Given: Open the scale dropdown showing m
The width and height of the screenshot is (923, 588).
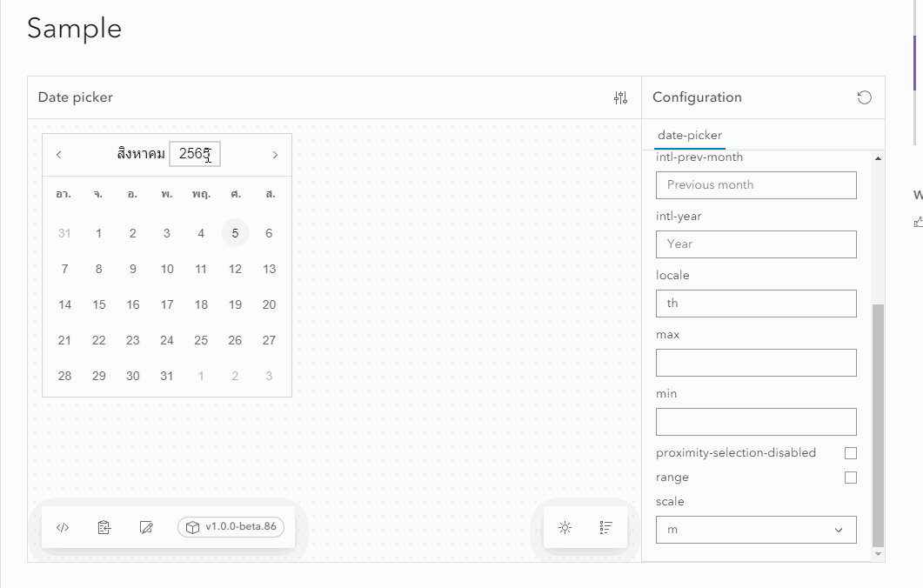Looking at the screenshot, I should [755, 529].
